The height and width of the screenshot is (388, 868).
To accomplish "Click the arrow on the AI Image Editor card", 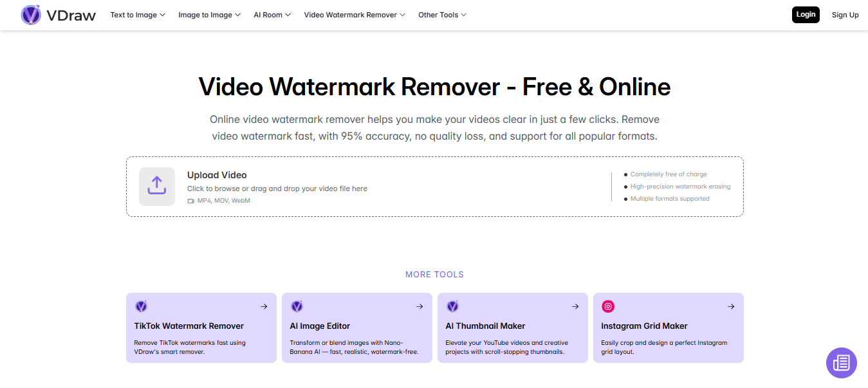I will click(420, 306).
